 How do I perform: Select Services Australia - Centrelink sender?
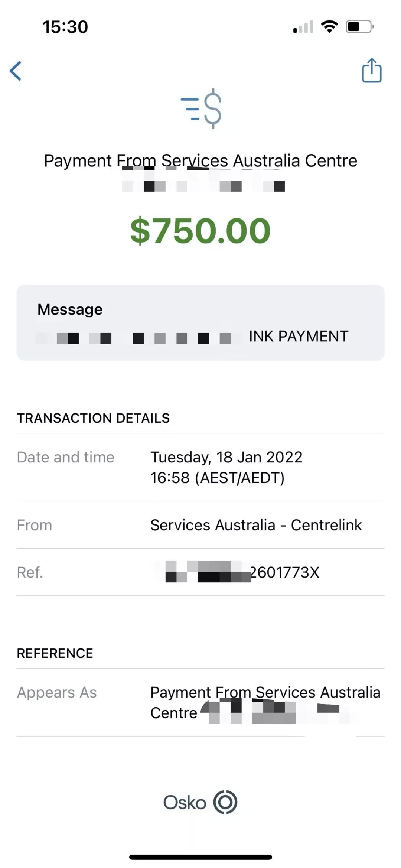256,525
